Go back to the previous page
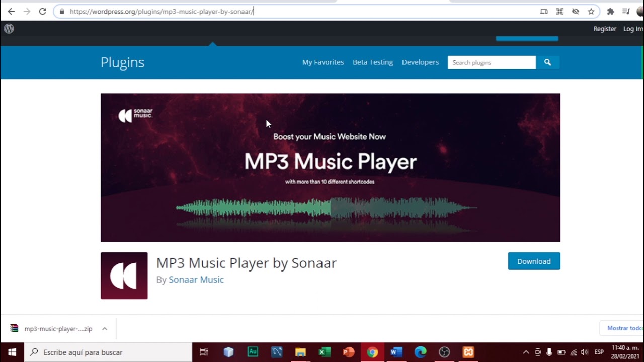This screenshot has width=644, height=362. (11, 11)
